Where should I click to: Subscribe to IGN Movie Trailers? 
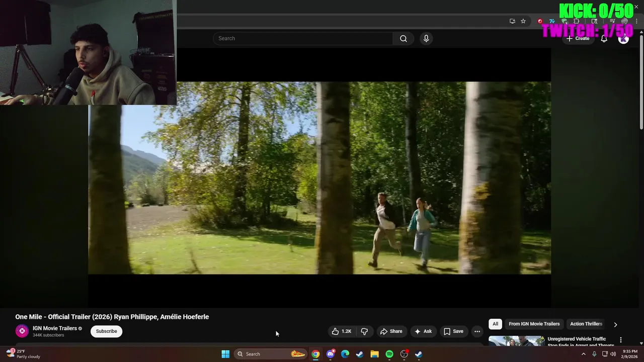click(x=107, y=331)
